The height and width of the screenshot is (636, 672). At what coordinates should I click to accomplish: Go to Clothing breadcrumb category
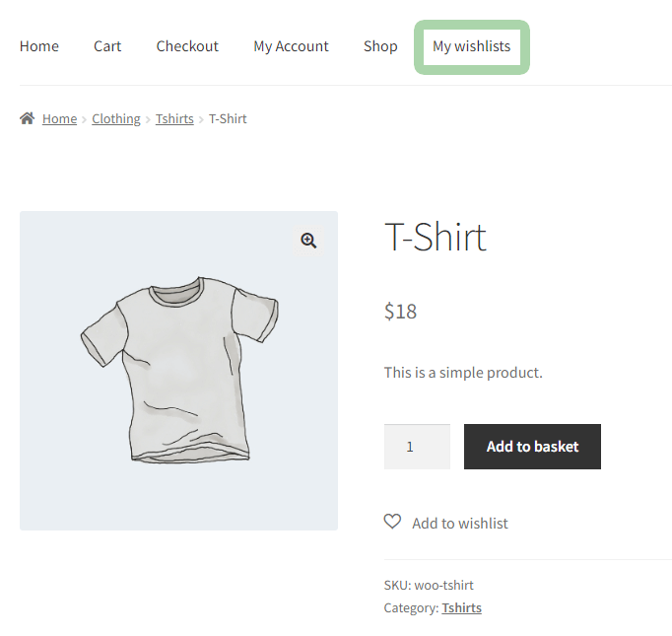tap(116, 119)
